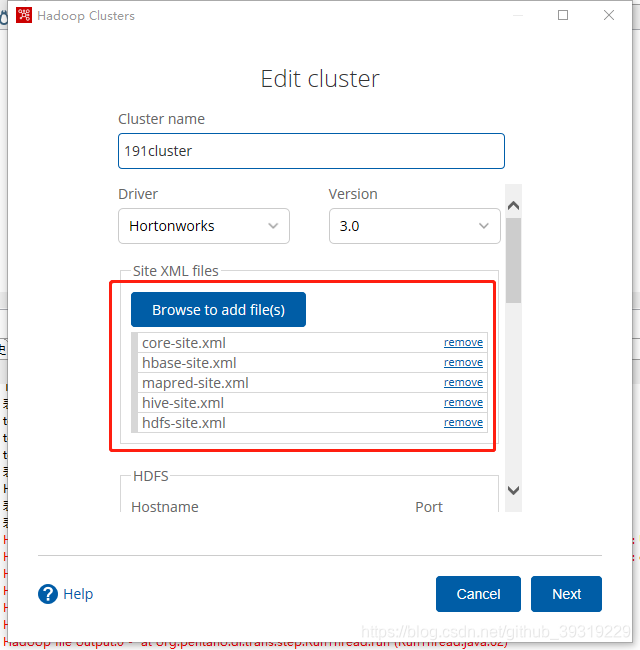Click the Site XML files label
Image resolution: width=640 pixels, height=650 pixels.
(x=175, y=271)
